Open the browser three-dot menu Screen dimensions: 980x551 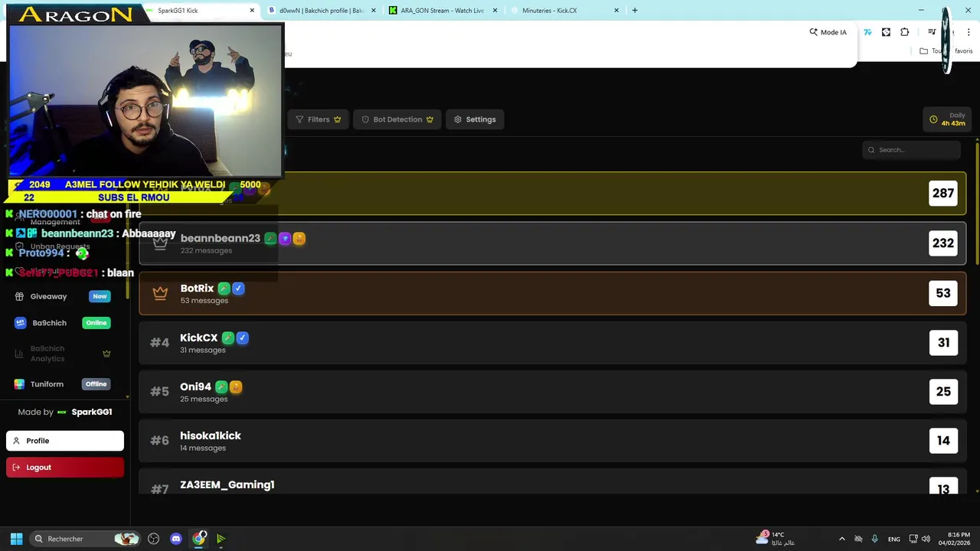(x=969, y=32)
